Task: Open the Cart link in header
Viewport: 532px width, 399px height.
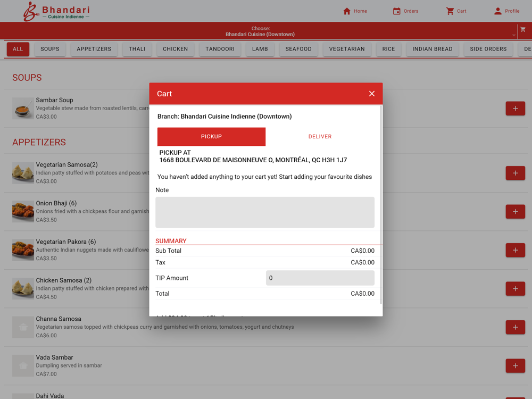Action: point(461,11)
